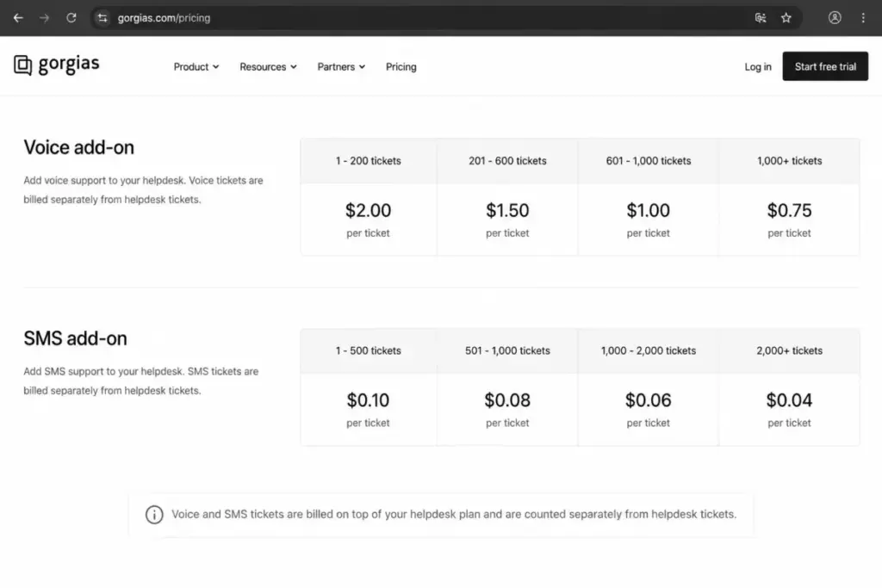Click the $1.50 voice price
This screenshot has height=588, width=882.
coord(507,210)
